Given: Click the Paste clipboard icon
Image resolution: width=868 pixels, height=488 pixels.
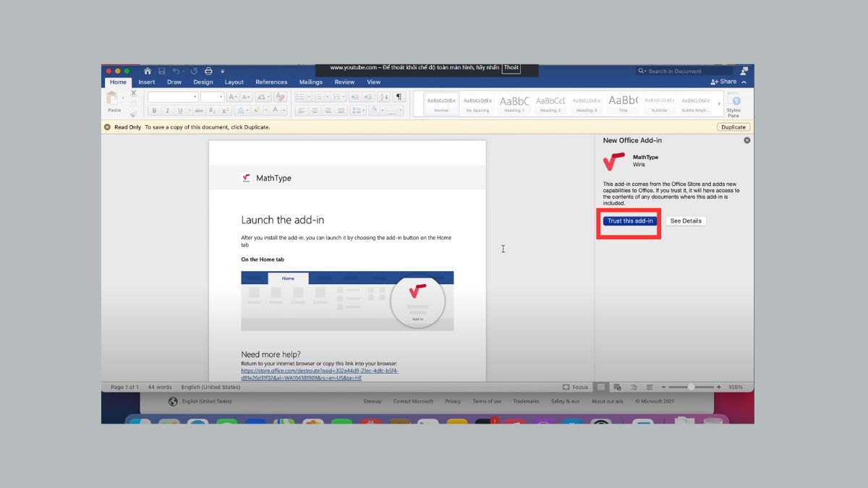Looking at the screenshot, I should click(114, 98).
